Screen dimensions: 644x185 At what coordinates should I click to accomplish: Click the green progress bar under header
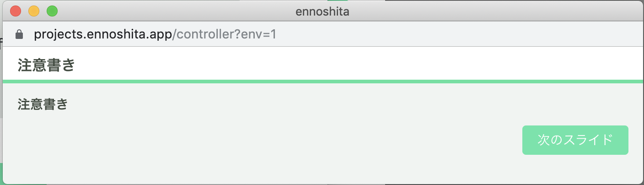point(322,82)
